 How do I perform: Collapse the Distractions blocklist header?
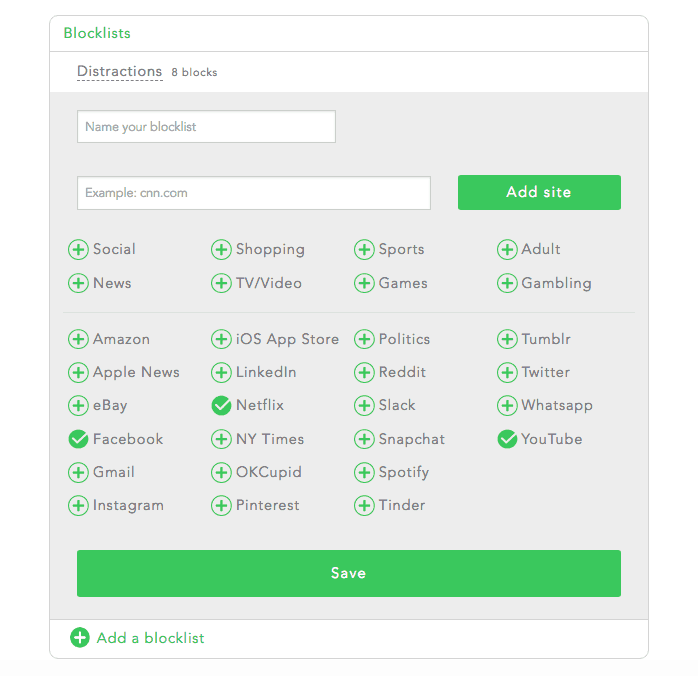120,71
